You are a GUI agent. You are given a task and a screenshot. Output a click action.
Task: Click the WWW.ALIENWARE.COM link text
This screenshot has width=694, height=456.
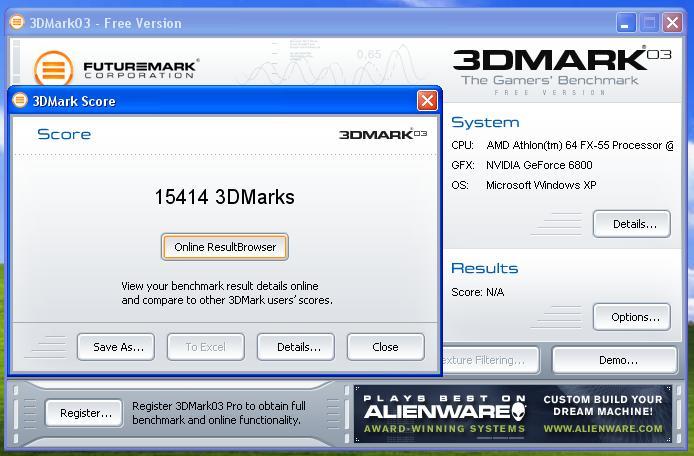603,429
